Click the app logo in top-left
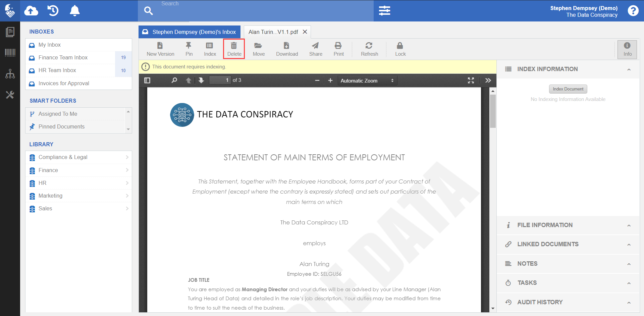Screen dimensions: 644x316 pos(10,11)
